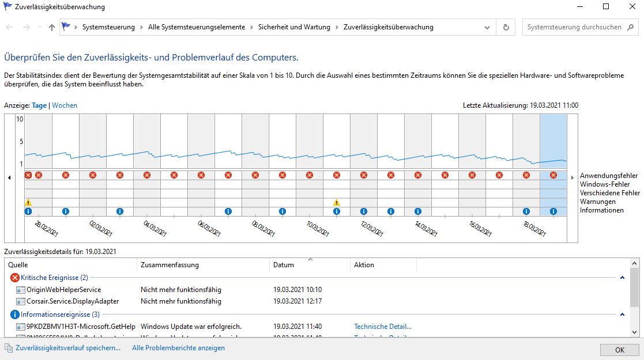This screenshot has width=644, height=360.
Task: Sort the list by the Quelle column
Action: (x=71, y=265)
